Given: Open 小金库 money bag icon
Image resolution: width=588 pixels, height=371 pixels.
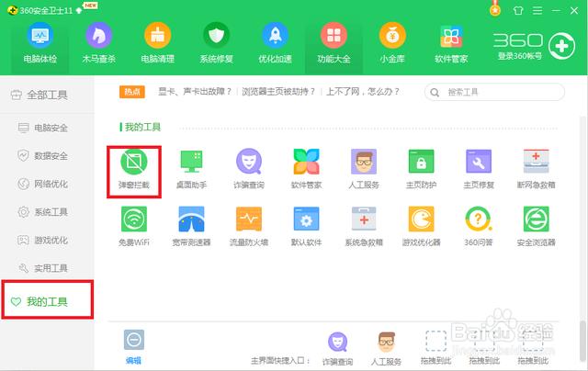Looking at the screenshot, I should point(392,36).
